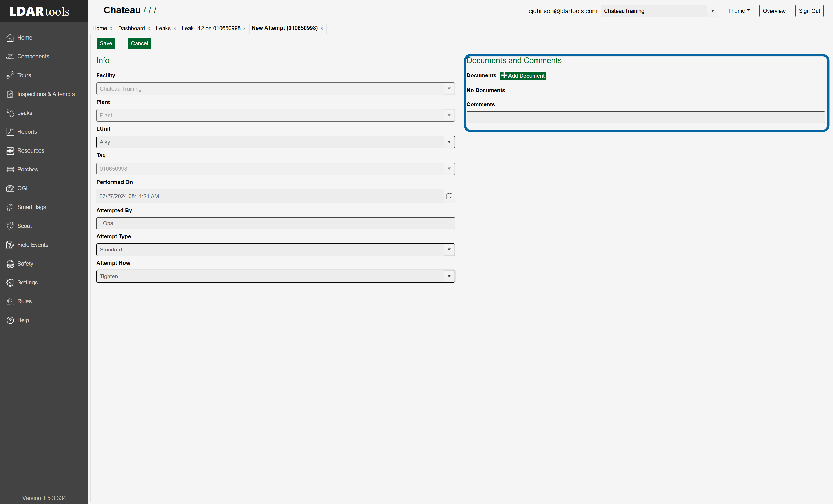Open Reports chart icon

(10, 132)
